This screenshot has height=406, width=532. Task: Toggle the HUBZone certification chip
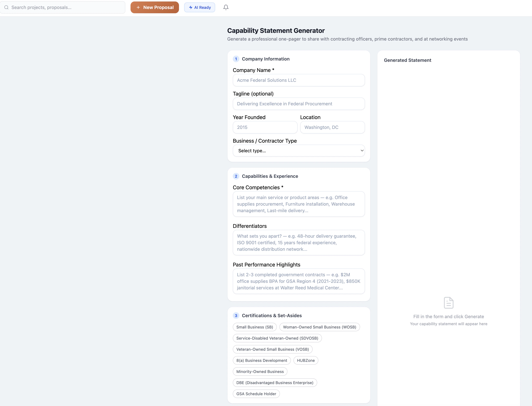tap(306, 360)
